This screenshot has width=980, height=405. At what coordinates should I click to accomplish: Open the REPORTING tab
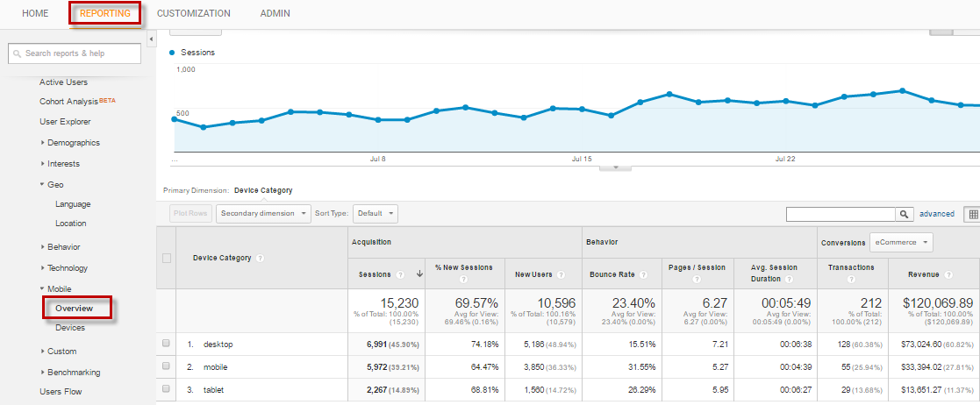(105, 13)
